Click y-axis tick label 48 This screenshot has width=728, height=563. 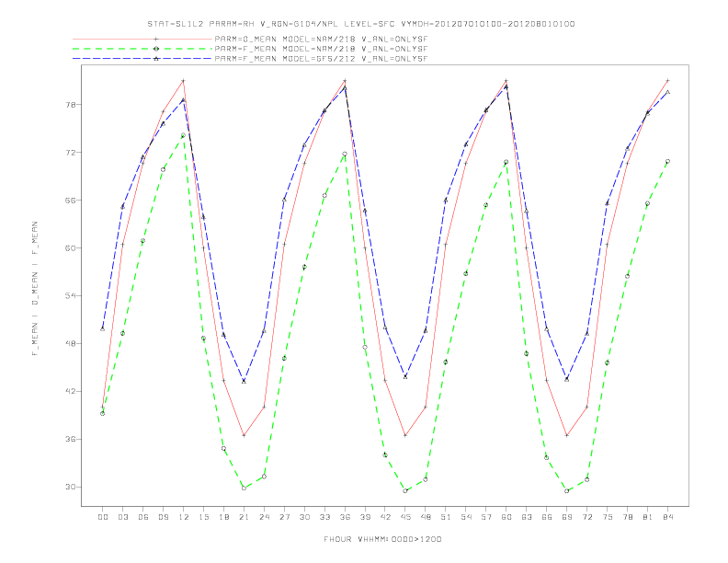(x=70, y=344)
